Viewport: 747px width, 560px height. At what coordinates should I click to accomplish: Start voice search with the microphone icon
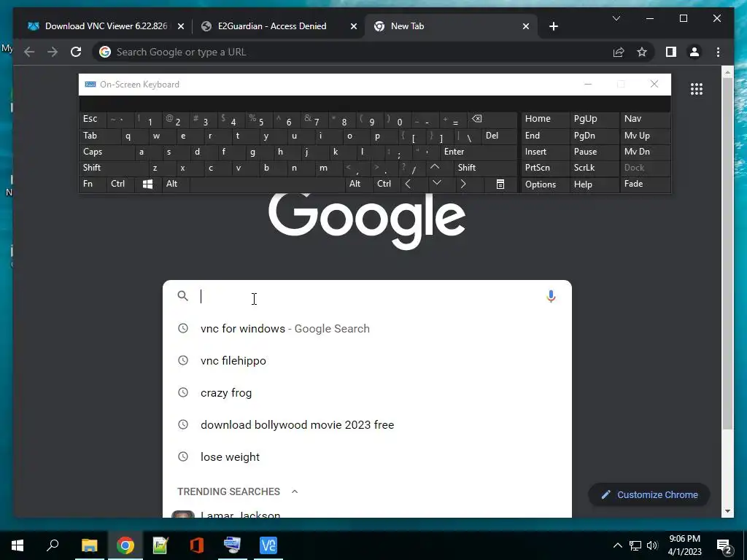(551, 296)
